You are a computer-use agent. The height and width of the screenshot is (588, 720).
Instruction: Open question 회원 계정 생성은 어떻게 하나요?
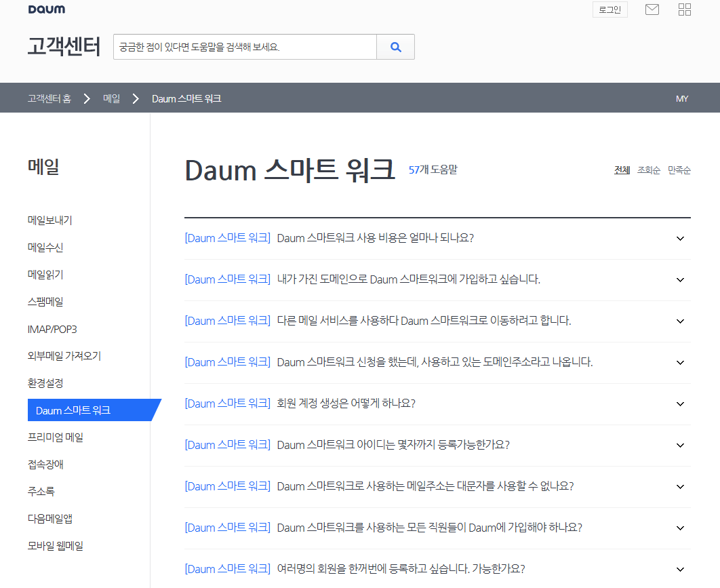pyautogui.click(x=346, y=404)
